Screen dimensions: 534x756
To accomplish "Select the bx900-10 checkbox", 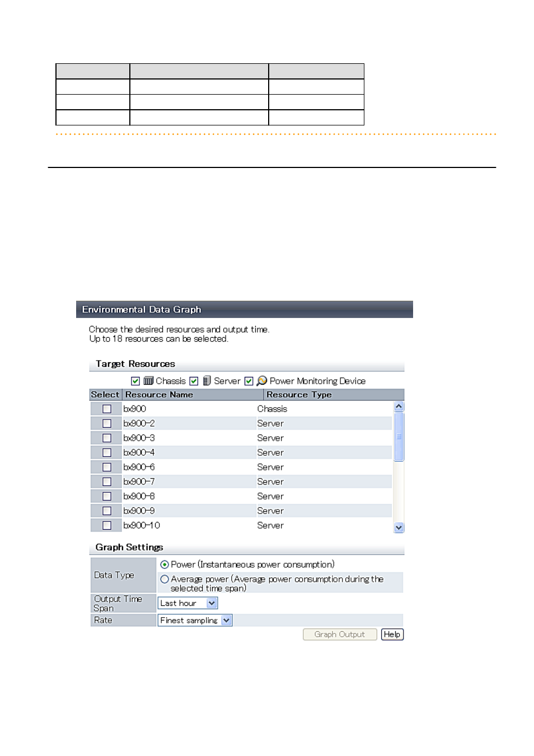I will (107, 525).
